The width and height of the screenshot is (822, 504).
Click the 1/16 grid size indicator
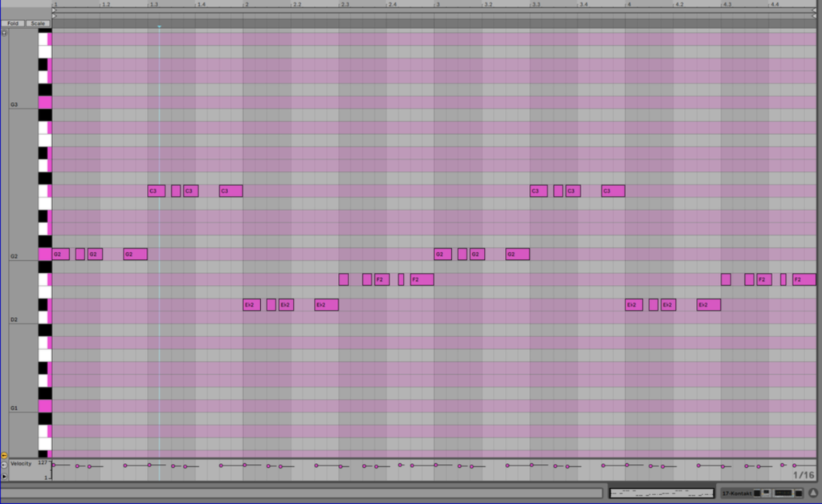(x=804, y=475)
